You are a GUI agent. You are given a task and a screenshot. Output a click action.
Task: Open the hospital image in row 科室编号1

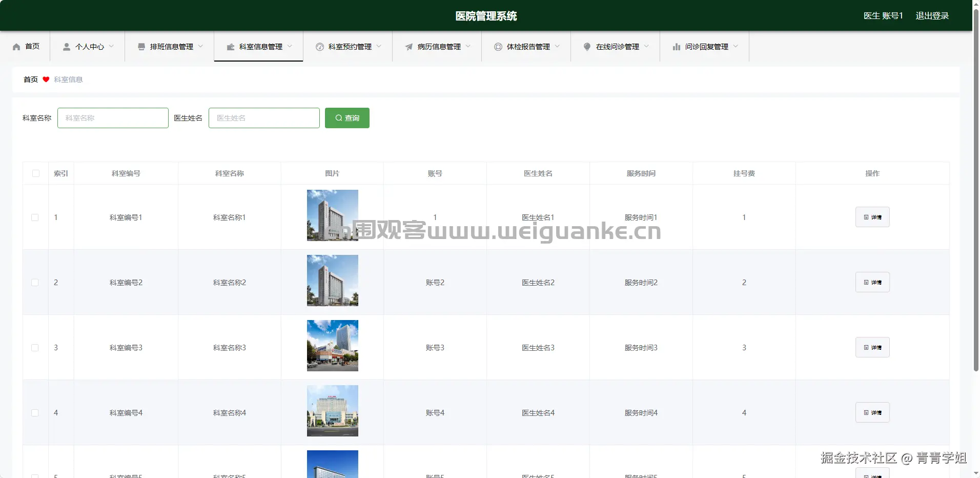pos(333,215)
